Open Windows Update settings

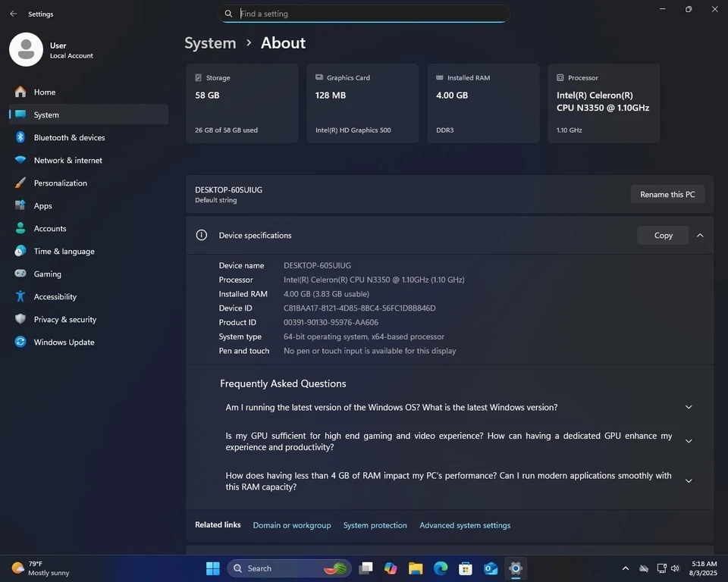pyautogui.click(x=64, y=342)
